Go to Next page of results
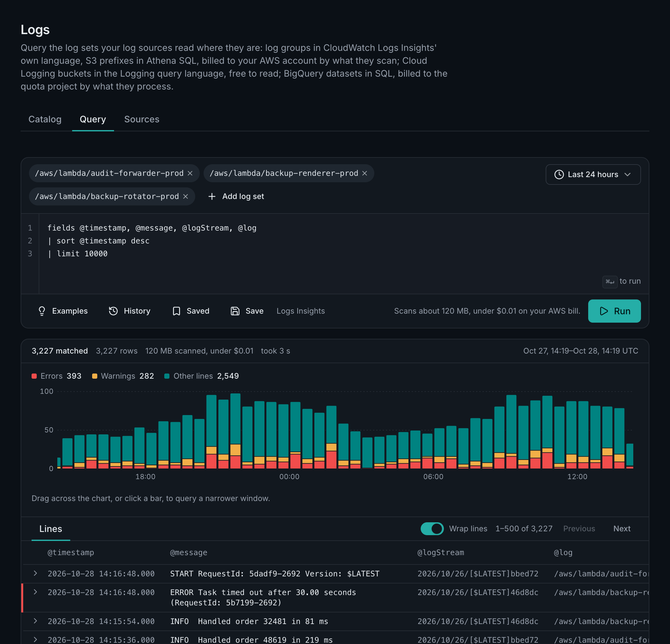 [622, 528]
